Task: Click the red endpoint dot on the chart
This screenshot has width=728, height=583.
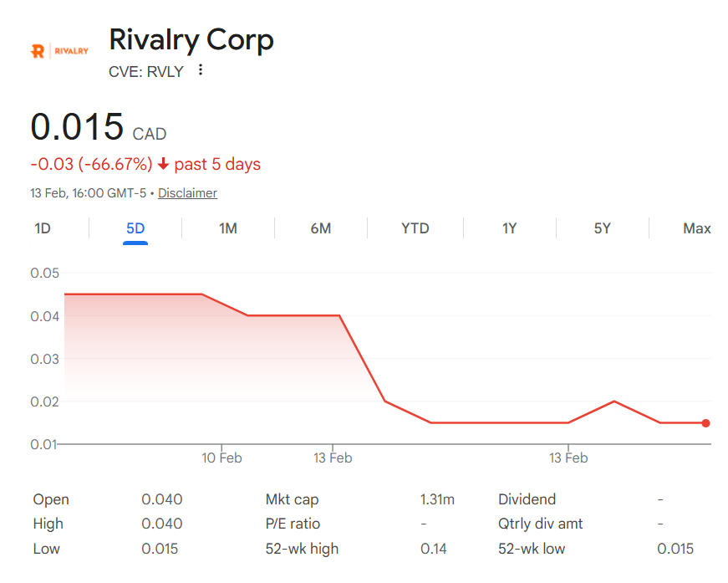Action: coord(706,423)
